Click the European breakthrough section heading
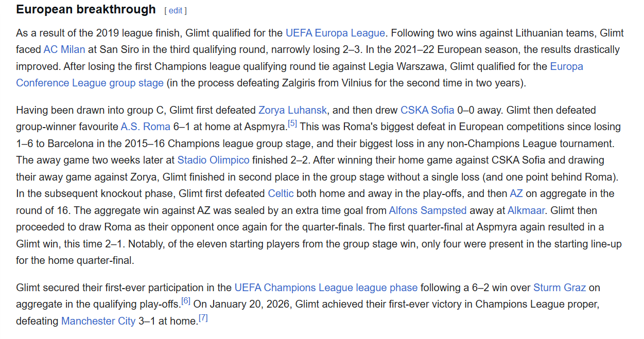This screenshot has height=339, width=644. point(86,9)
